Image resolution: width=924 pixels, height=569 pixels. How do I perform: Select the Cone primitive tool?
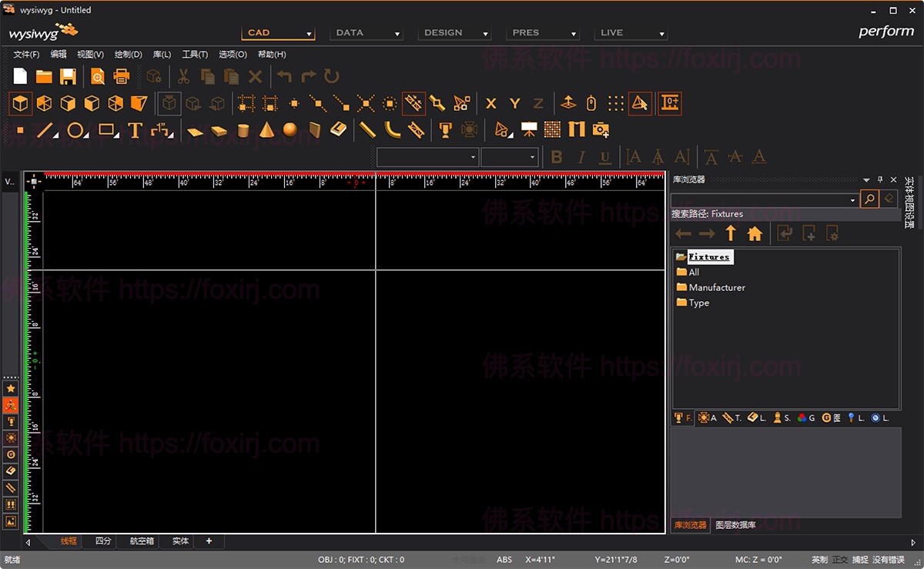(266, 130)
